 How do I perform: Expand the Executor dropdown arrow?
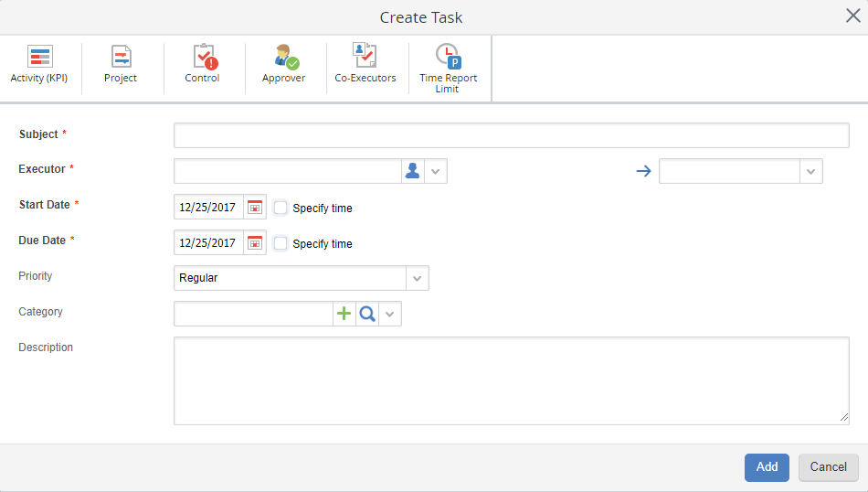(x=436, y=171)
